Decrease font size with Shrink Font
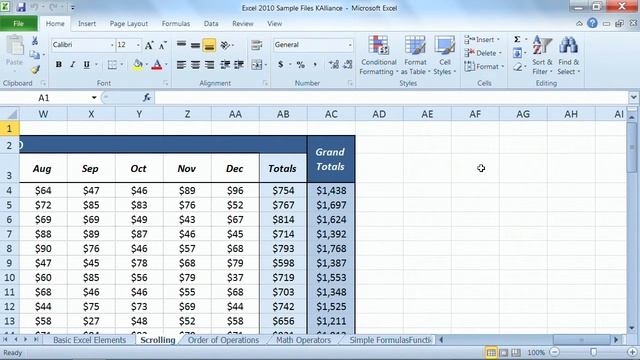 coord(162,45)
